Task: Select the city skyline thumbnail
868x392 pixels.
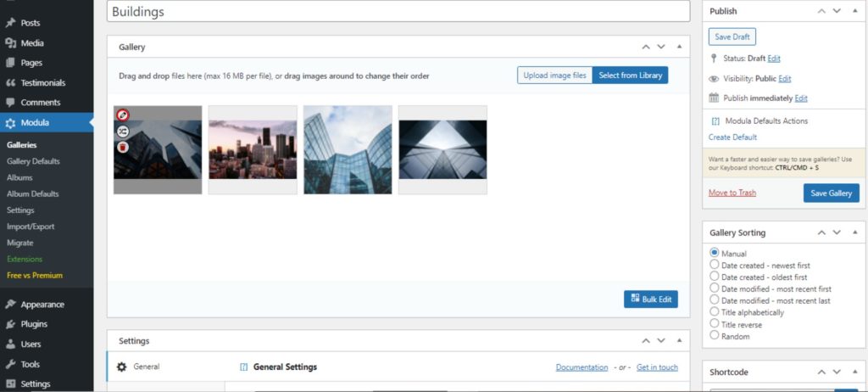Action: point(253,149)
